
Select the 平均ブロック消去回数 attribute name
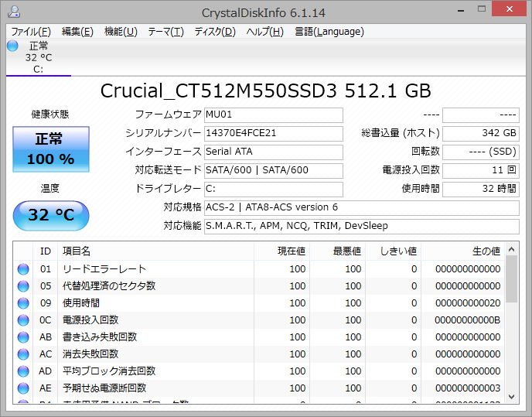pyautogui.click(x=109, y=371)
